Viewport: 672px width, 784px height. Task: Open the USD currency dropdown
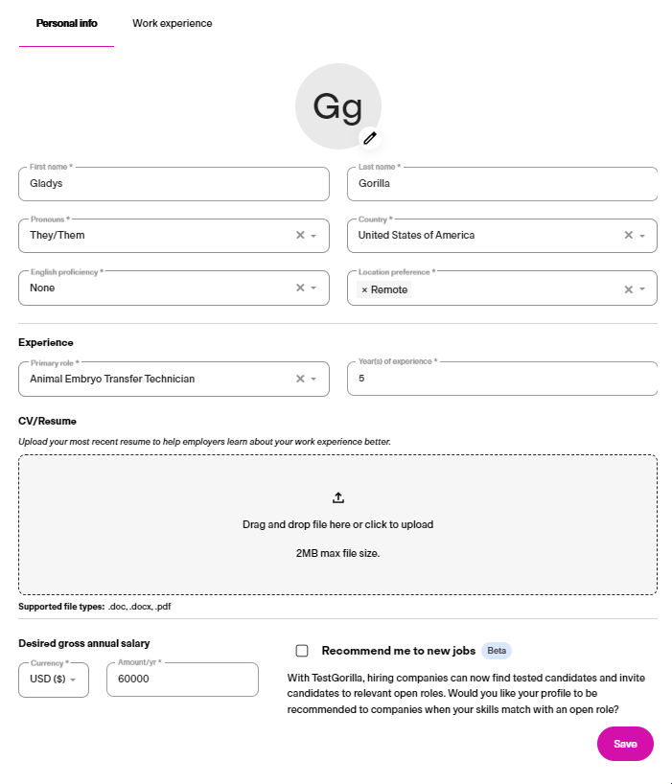click(x=54, y=680)
